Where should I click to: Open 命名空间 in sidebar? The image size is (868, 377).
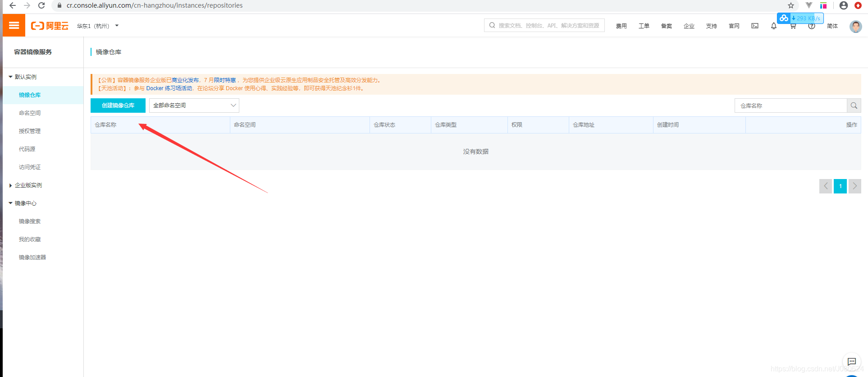pos(30,113)
